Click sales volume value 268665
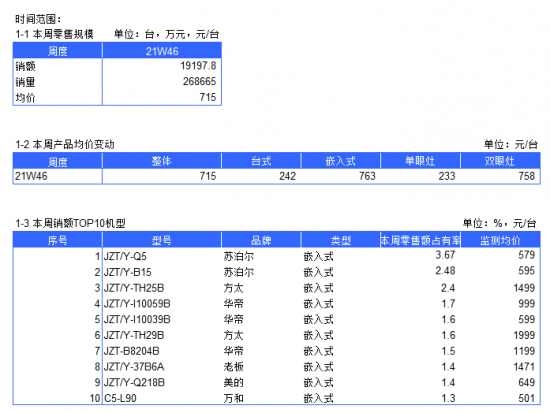This screenshot has height=413, width=550. coord(199,81)
